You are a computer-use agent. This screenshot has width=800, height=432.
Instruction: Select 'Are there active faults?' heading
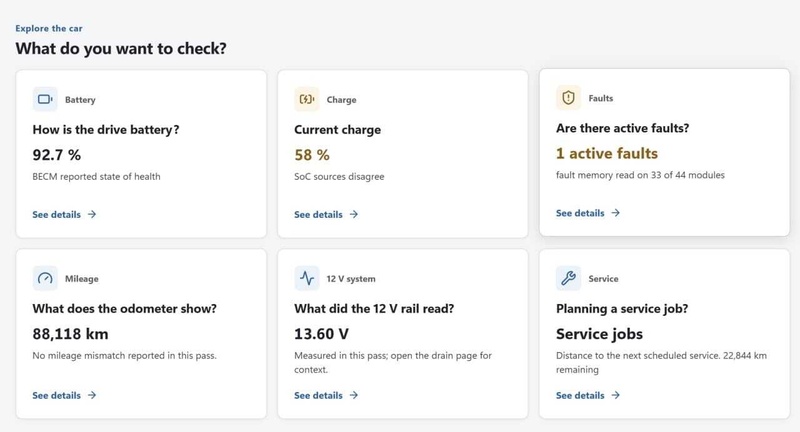[x=622, y=128]
